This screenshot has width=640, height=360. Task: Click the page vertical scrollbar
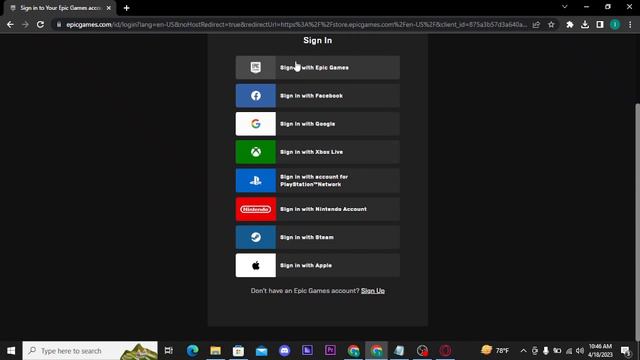(638, 222)
